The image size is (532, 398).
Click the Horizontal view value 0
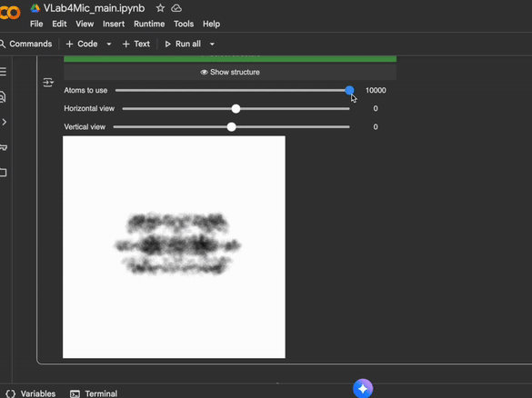coord(376,108)
